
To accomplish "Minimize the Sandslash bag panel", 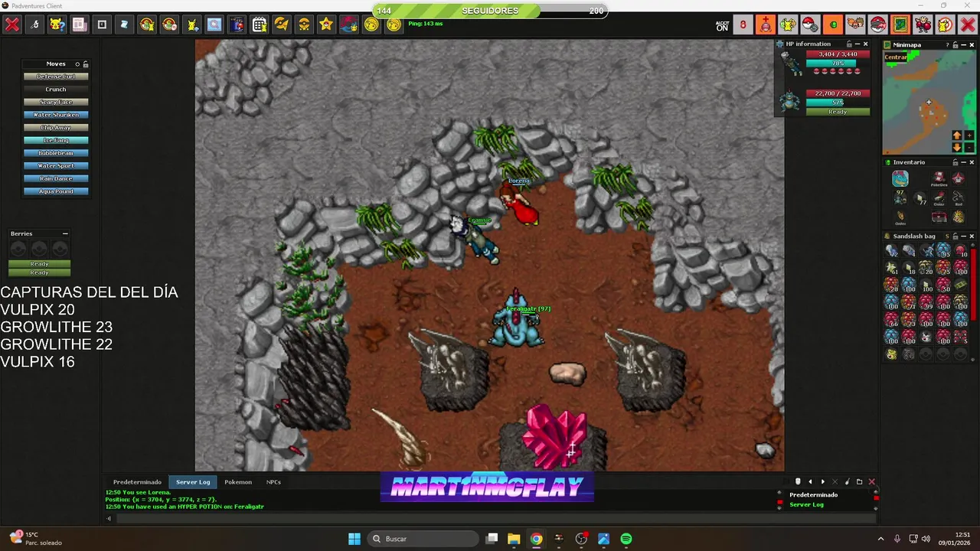I will tap(963, 236).
